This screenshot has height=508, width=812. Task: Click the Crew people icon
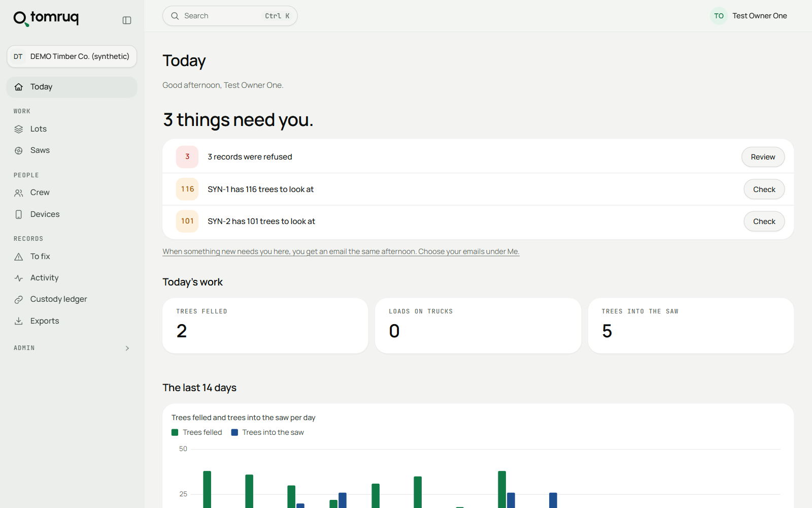tap(19, 193)
